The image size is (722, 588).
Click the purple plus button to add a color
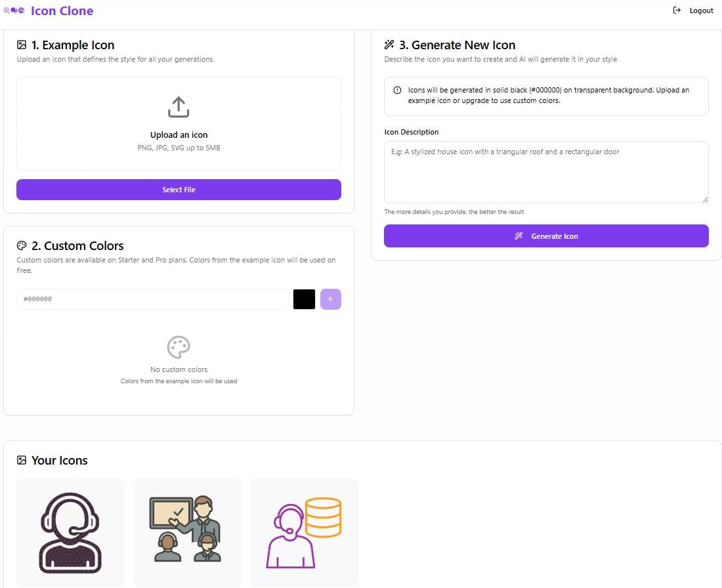tap(330, 299)
